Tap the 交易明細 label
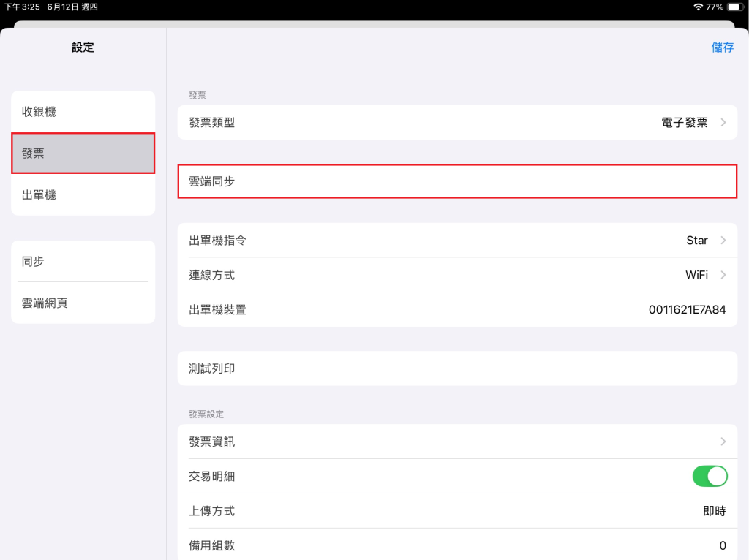Image resolution: width=749 pixels, height=560 pixels. (211, 476)
